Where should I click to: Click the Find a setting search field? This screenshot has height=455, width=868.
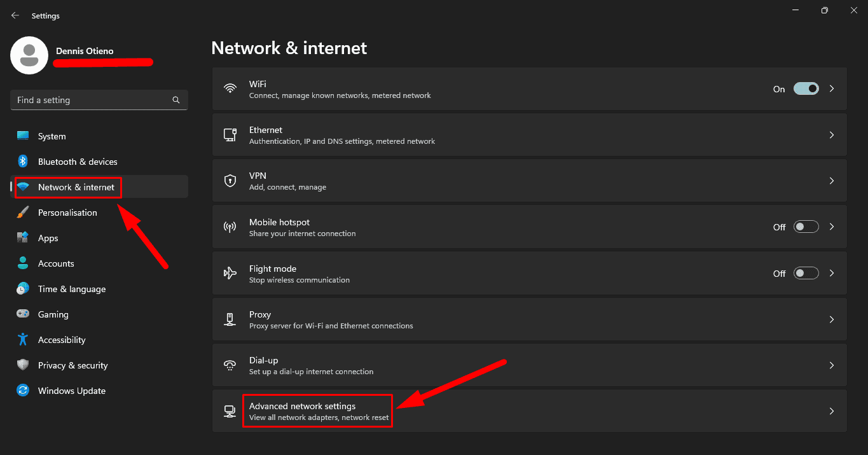99,100
